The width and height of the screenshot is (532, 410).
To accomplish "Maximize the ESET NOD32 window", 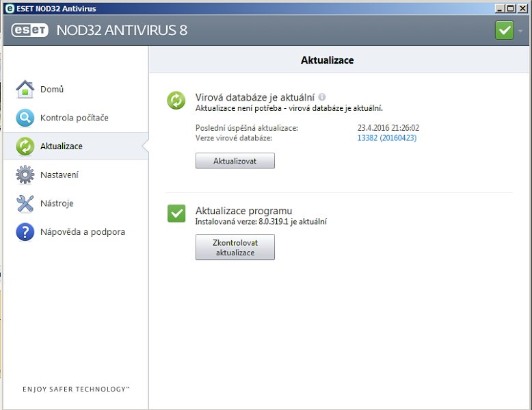I will pyautogui.click(x=510, y=8).
